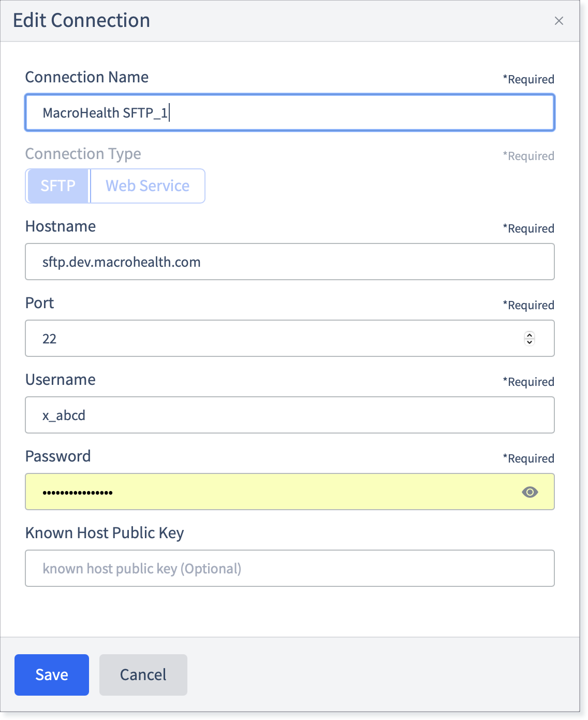This screenshot has height=720, width=588.
Task: Save the connection settings
Action: pyautogui.click(x=52, y=674)
